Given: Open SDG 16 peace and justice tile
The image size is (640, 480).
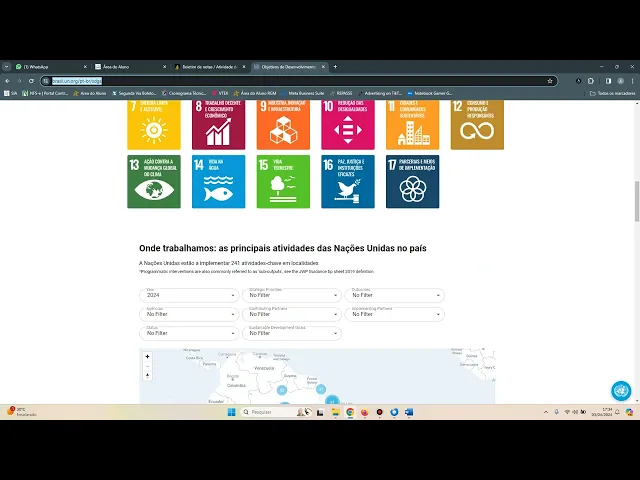Looking at the screenshot, I should 348,182.
